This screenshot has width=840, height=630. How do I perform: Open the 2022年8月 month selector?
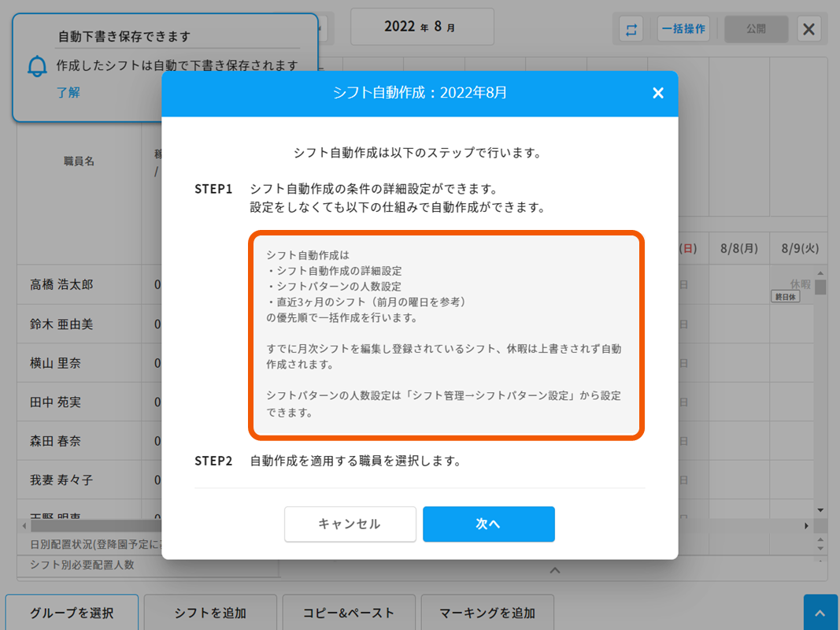coord(421,27)
